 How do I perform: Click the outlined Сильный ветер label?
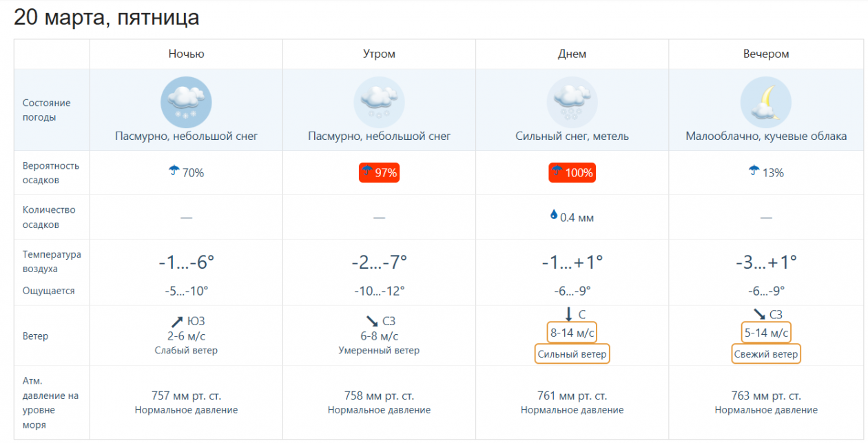572,354
